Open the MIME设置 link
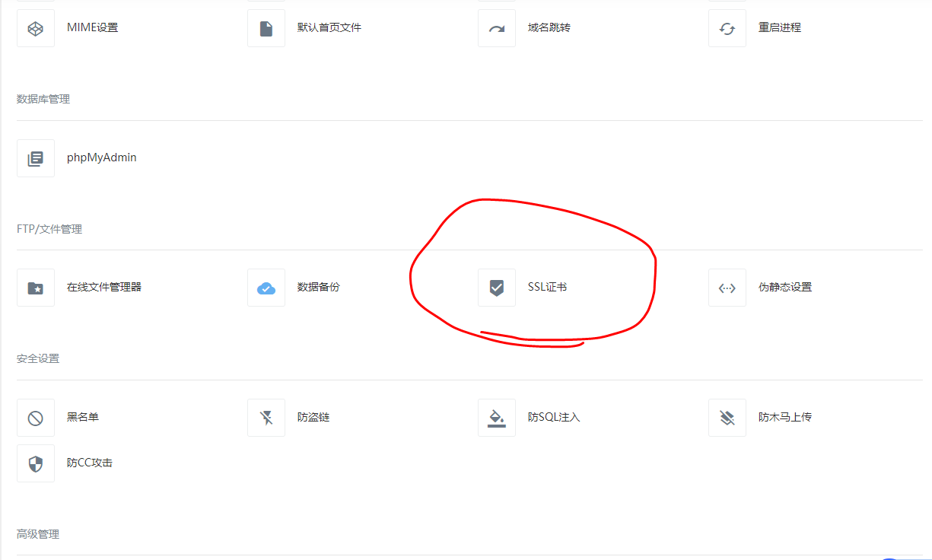Image resolution: width=932 pixels, height=560 pixels. pos(93,27)
